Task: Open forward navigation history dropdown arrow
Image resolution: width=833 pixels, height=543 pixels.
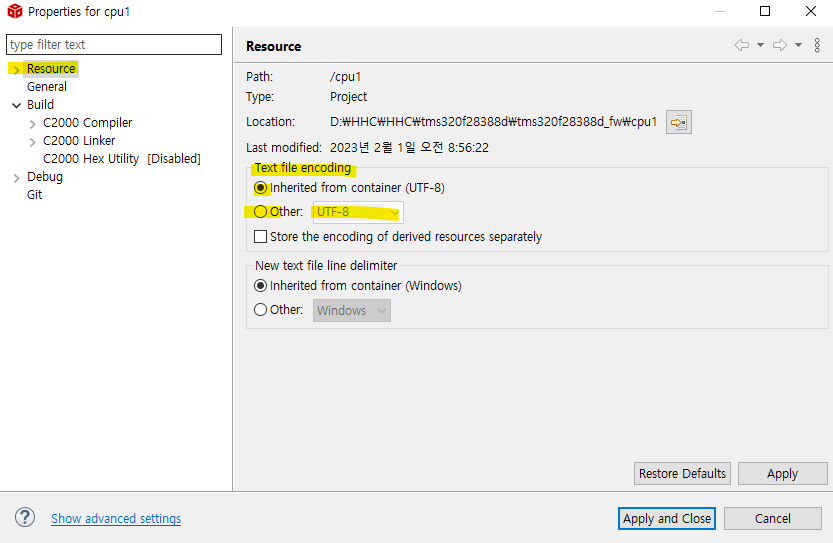Action: pos(798,46)
